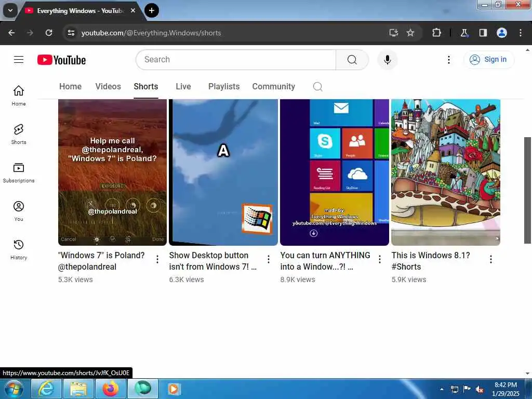Open the channel Community tab
532x399 pixels.
[273, 87]
